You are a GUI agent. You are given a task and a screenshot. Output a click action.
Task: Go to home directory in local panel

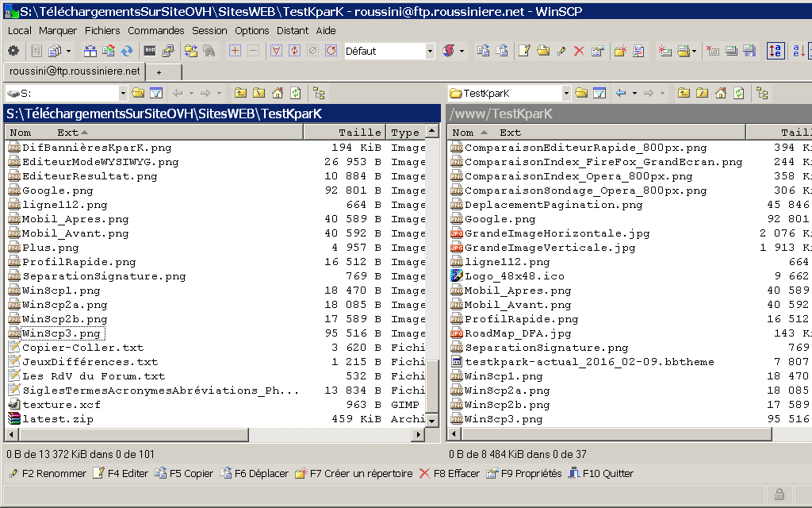pos(278,93)
